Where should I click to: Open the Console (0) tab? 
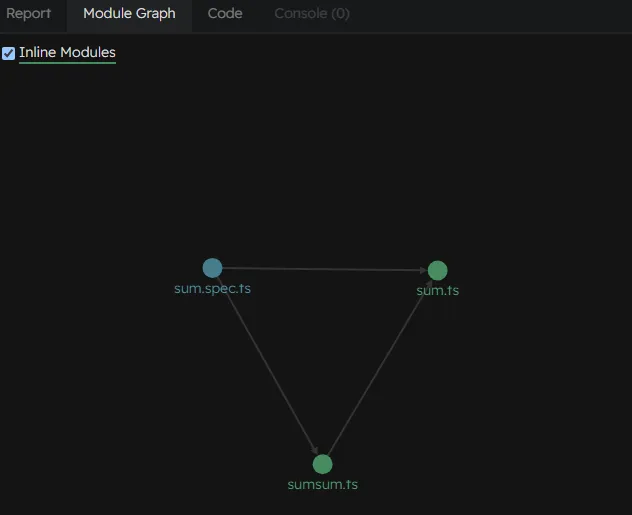[312, 14]
